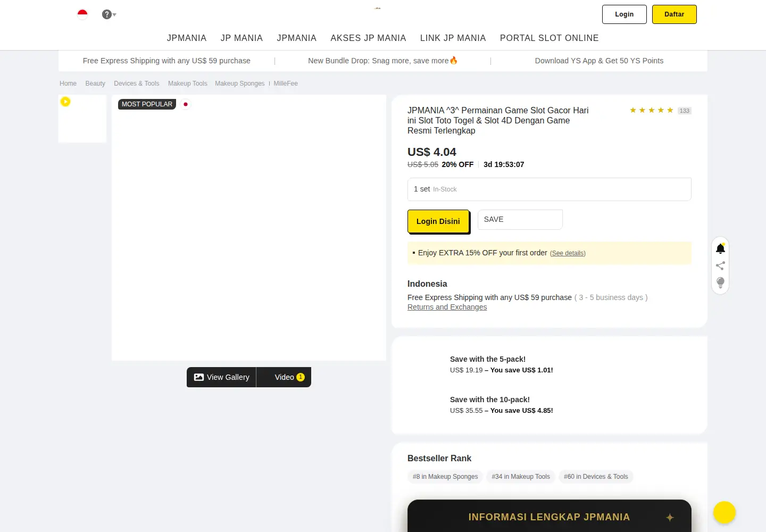Open the PORTAL SLOT ONLINE menu item
Image resolution: width=766 pixels, height=532 pixels.
(549, 38)
